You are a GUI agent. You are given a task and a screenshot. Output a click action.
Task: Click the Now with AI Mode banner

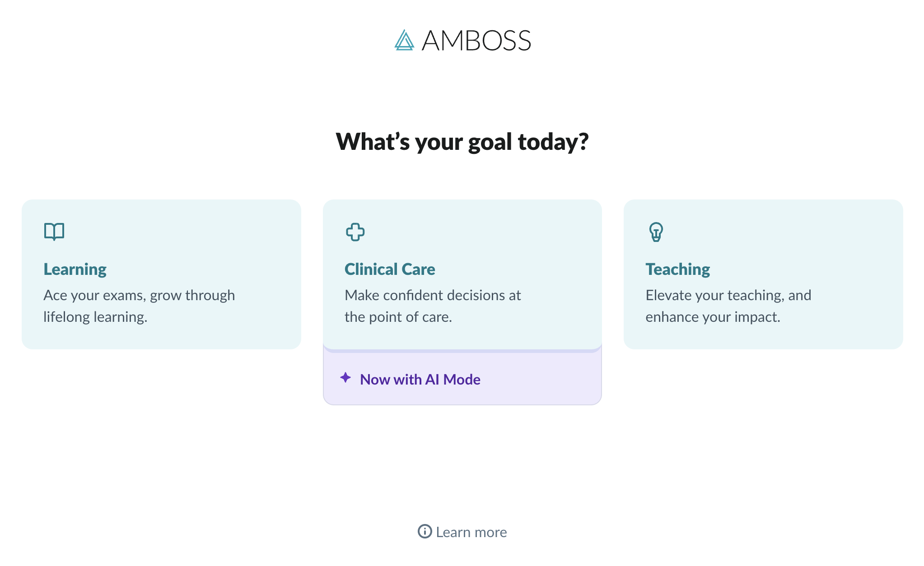462,379
